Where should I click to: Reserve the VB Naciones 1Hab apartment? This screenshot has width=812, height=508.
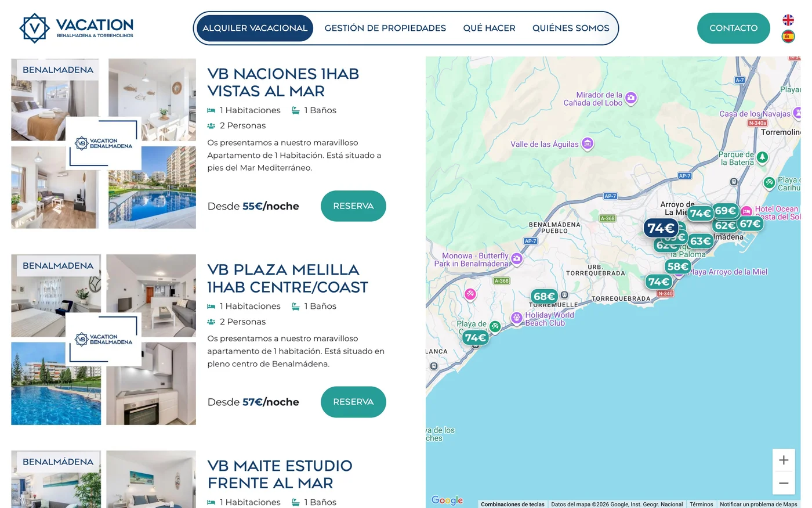[x=353, y=206]
